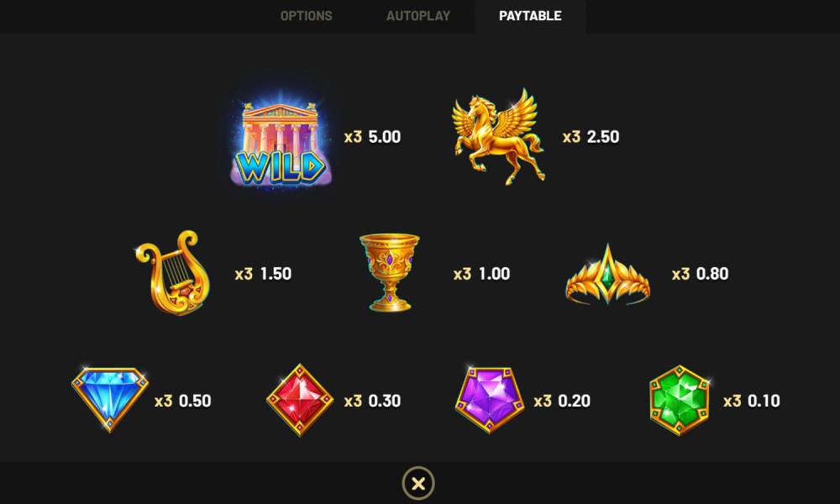Switch to the Options tab
This screenshot has height=504, width=840.
[307, 16]
